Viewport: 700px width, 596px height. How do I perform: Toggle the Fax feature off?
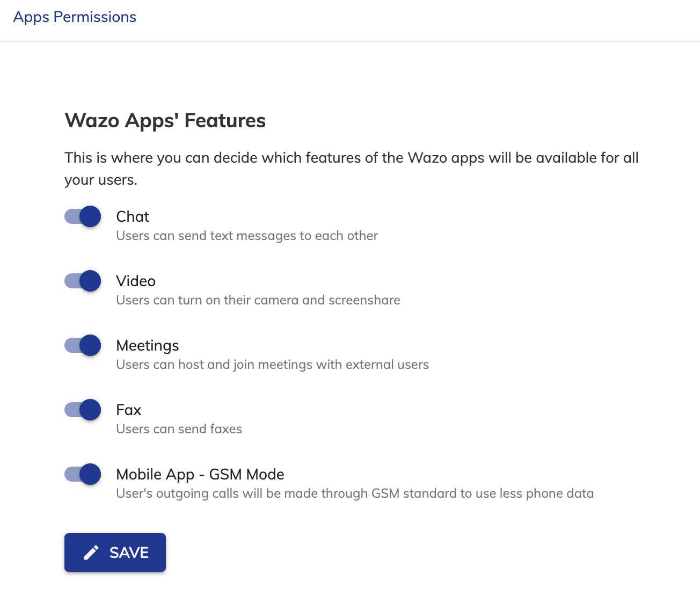(x=83, y=410)
